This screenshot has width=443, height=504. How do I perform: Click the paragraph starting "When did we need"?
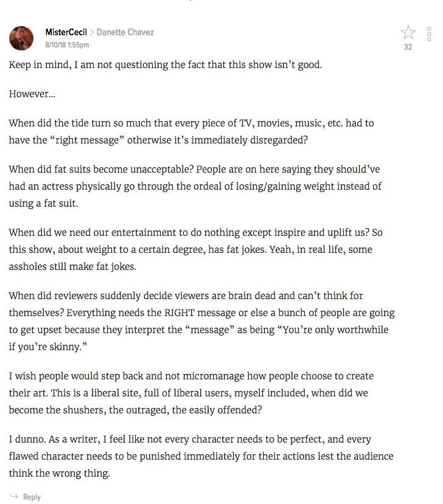(x=195, y=249)
